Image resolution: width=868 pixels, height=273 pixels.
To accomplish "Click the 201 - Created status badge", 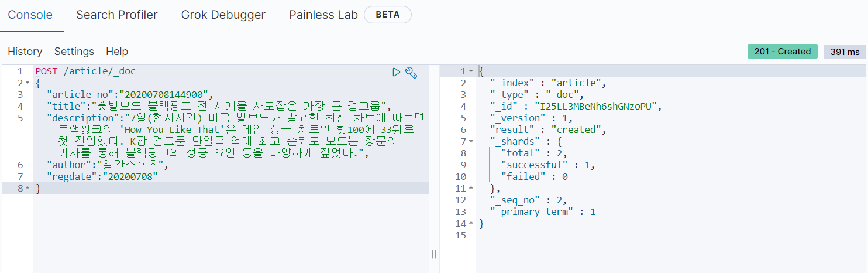I will pyautogui.click(x=783, y=52).
